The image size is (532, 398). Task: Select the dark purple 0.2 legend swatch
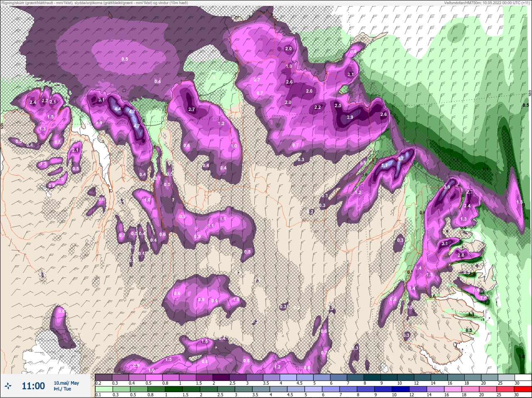[x=103, y=377]
